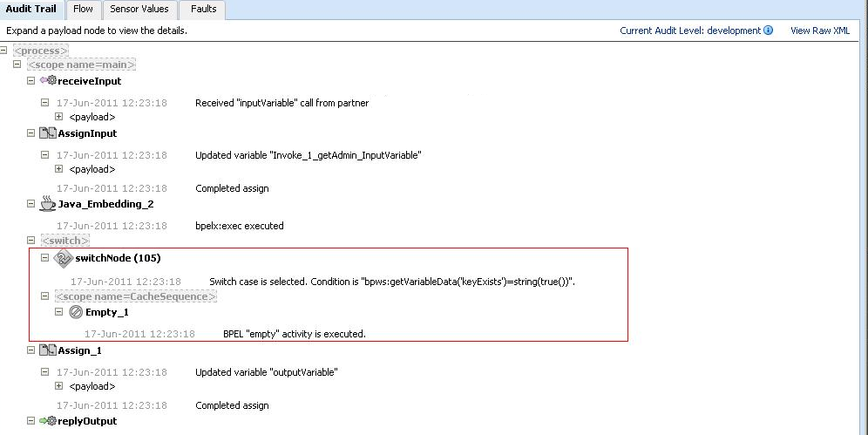The image size is (868, 435).
Task: Click the receiveInput activity icon
Action: point(48,81)
